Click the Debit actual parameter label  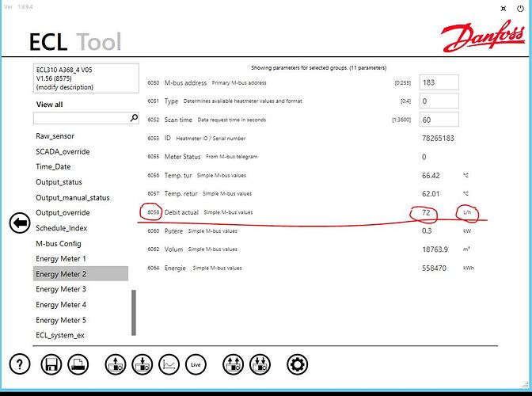pos(181,212)
